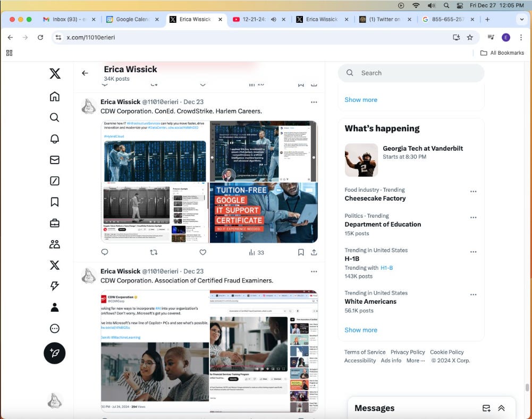The image size is (532, 419).
Task: Open Messages envelope in sidebar
Action: click(55, 160)
